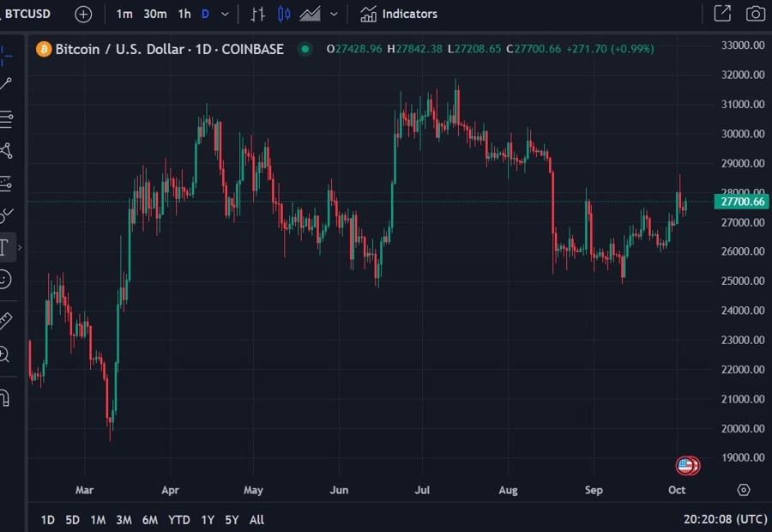This screenshot has height=532, width=772.
Task: Click the BTCUSD symbol search field
Action: pos(27,14)
